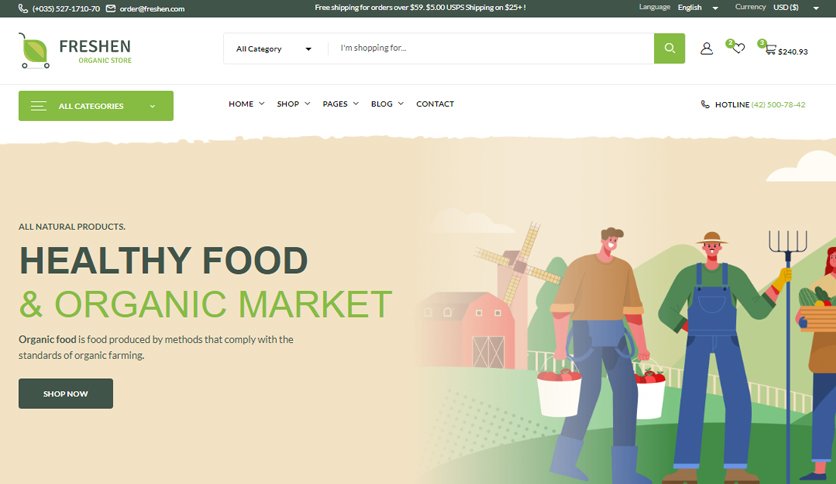Open the shopping cart icon
The image size is (836, 484).
pyautogui.click(x=770, y=50)
